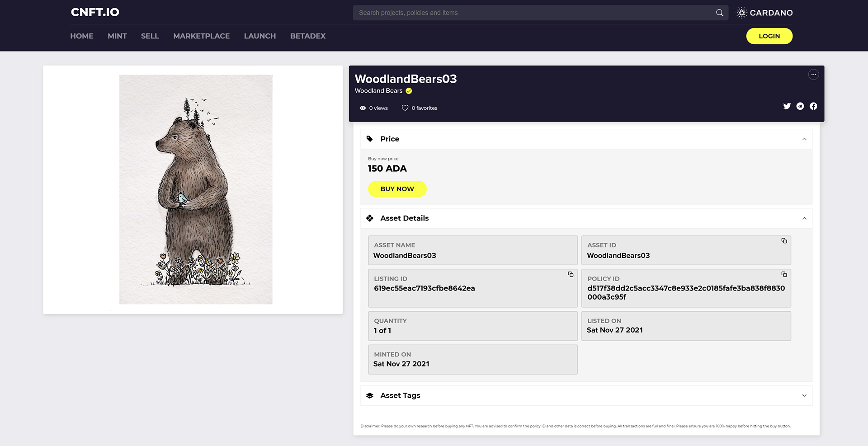
Task: Open the three-dot options menu
Action: (813, 75)
